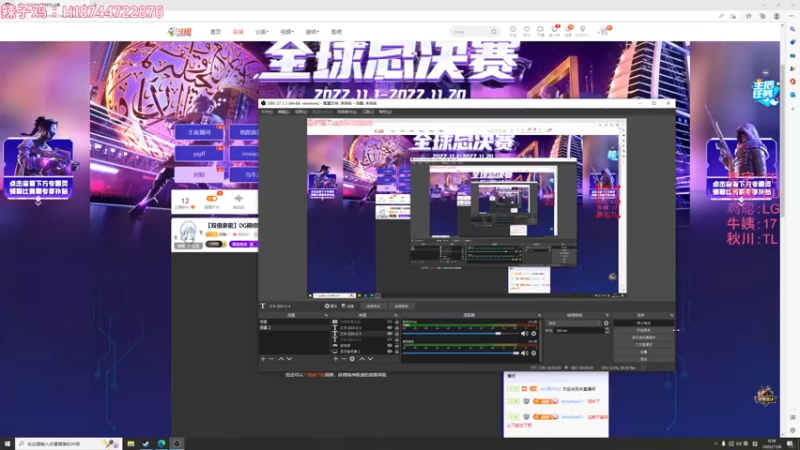Screen dimensions: 800x450
Task: Open 分类 dropdown in Douyu nav
Action: click(262, 32)
